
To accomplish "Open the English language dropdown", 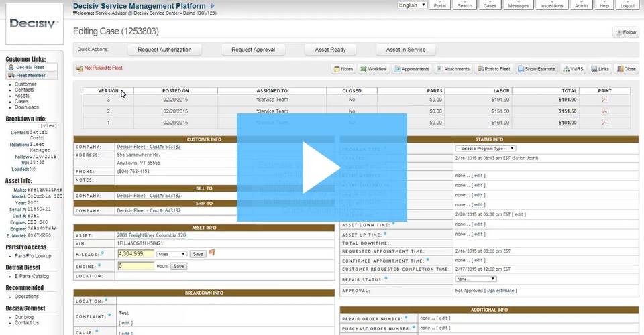I will pyautogui.click(x=412, y=5).
